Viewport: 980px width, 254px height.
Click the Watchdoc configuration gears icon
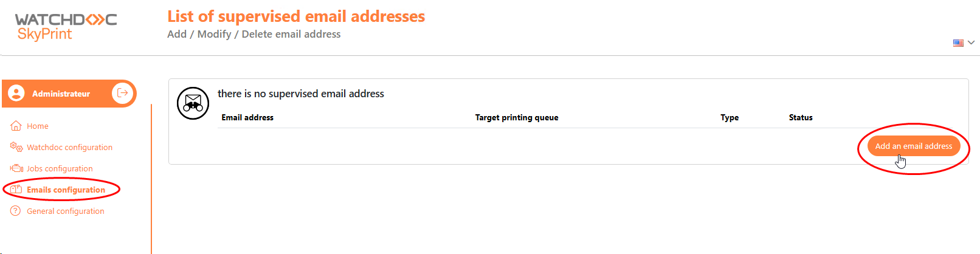click(16, 147)
